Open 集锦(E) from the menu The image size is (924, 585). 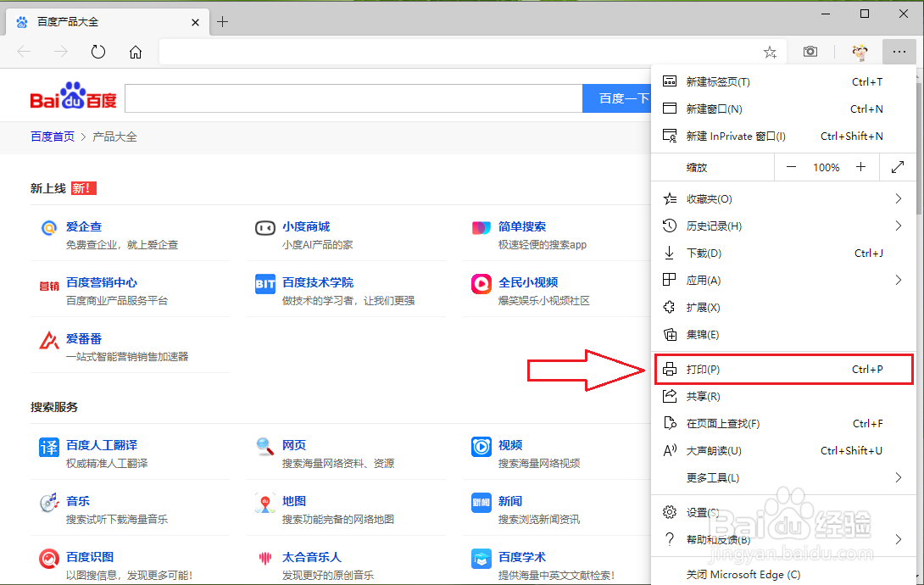783,335
